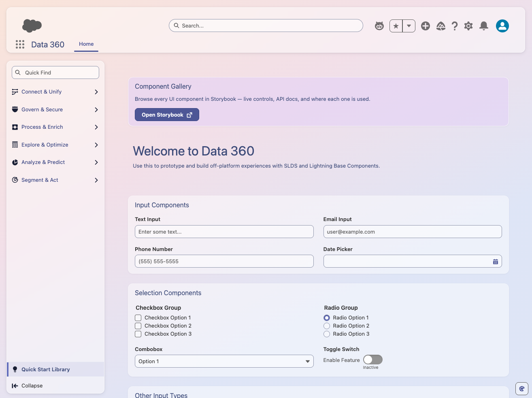Open the Segment & Act menu item
The image size is (532, 398).
[55, 180]
